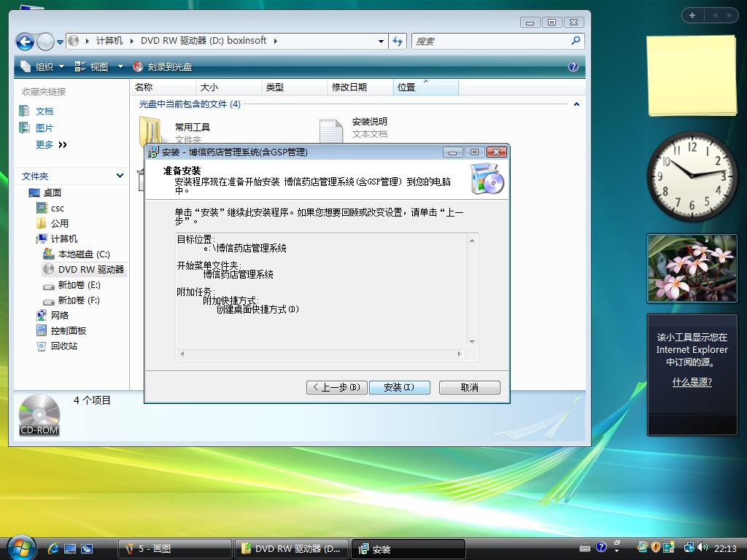Sort by the 修改日期 column header
Image resolution: width=747 pixels, height=560 pixels.
(349, 87)
